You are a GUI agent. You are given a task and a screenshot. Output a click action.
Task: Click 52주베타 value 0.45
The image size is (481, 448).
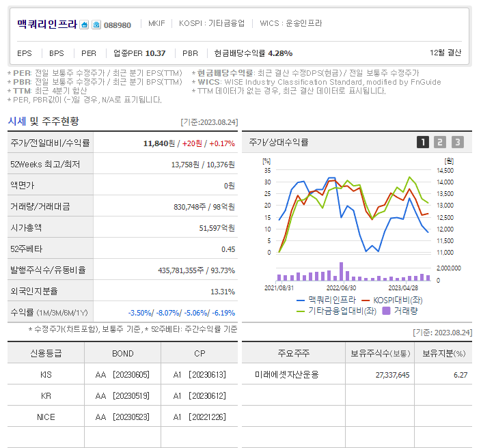[x=228, y=249]
